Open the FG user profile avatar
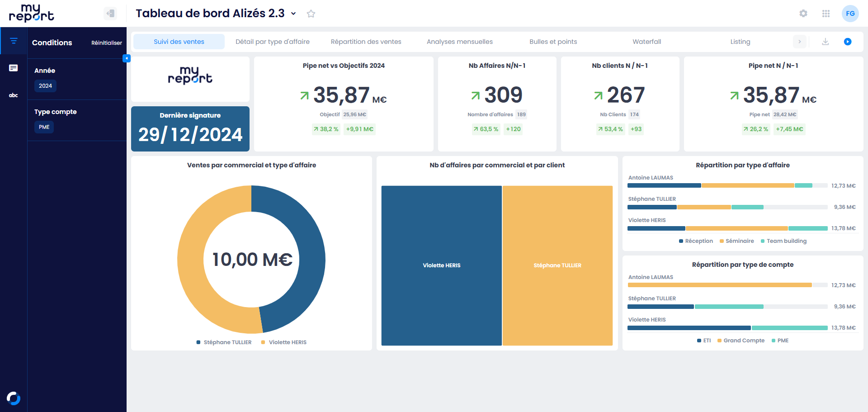 coord(850,14)
